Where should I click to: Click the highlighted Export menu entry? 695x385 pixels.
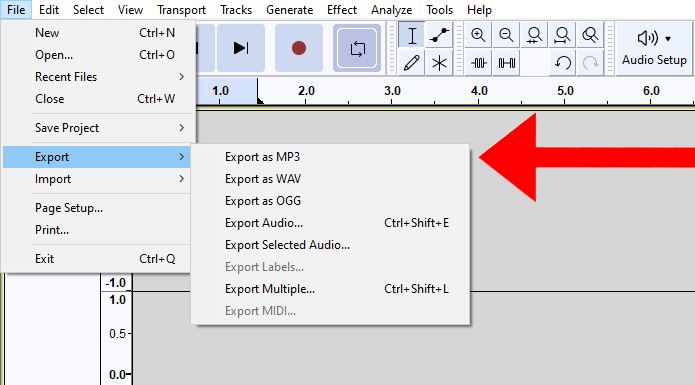click(x=97, y=157)
